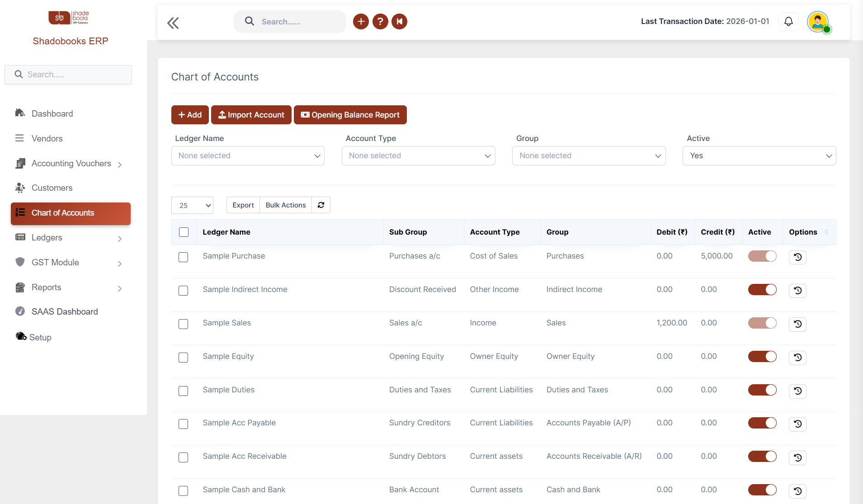View history for Sample Sales row
Image resolution: width=863 pixels, height=504 pixels.
pyautogui.click(x=798, y=324)
